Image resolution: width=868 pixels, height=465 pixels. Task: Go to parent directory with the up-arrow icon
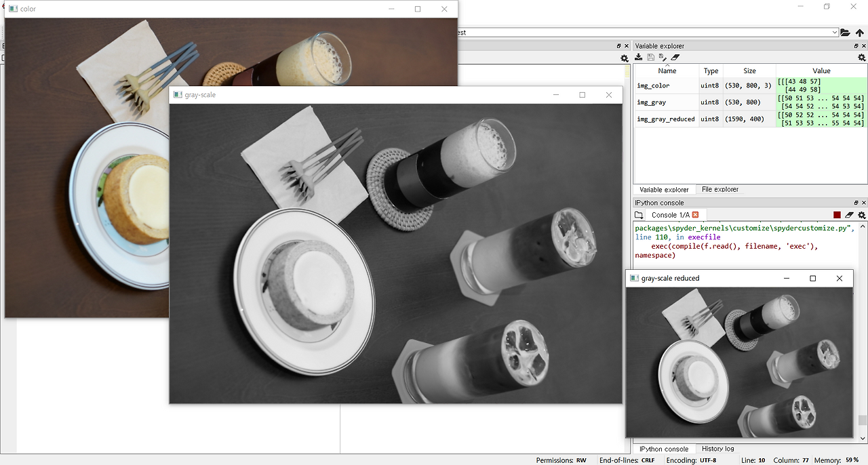pyautogui.click(x=860, y=31)
